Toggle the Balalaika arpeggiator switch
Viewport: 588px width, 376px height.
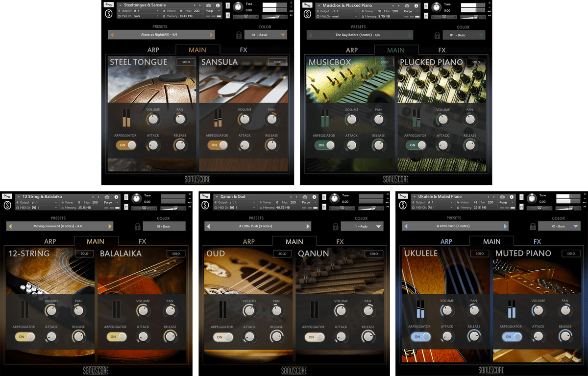(x=116, y=336)
